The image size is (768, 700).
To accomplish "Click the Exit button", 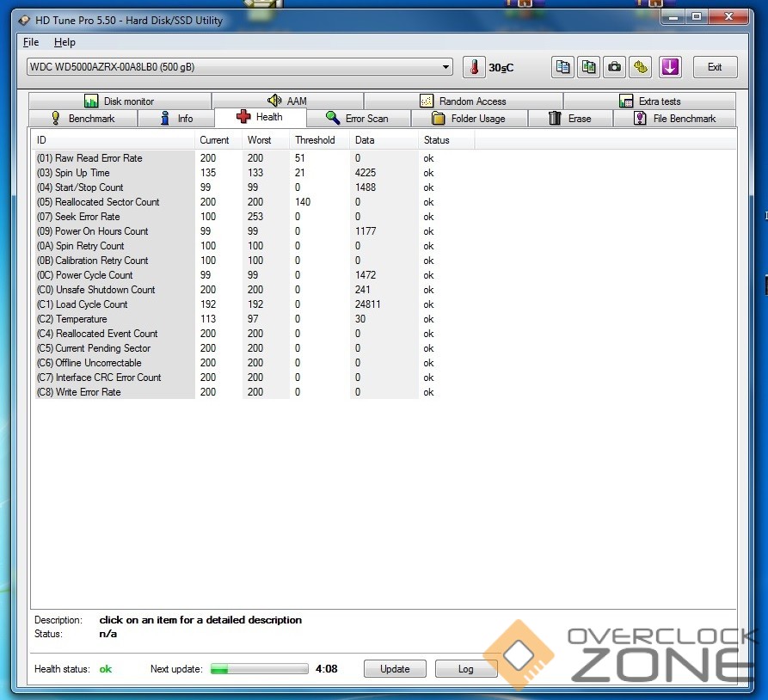I will (x=715, y=67).
